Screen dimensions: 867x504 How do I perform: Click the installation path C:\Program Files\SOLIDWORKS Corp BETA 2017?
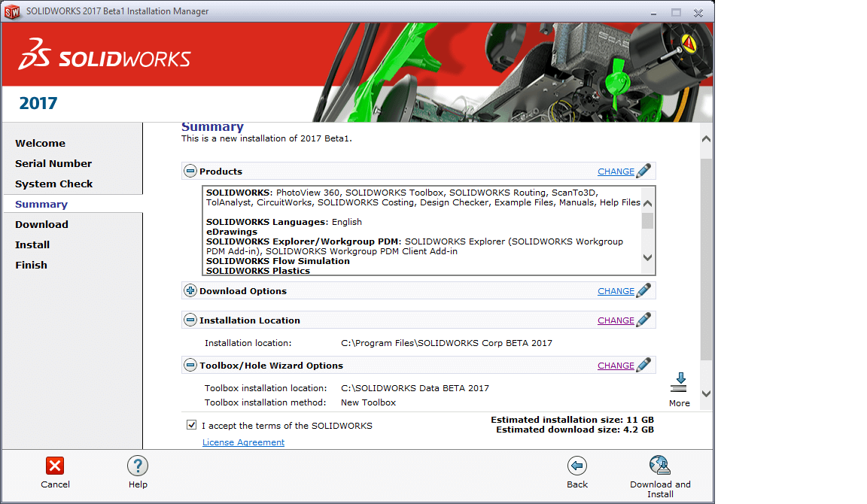click(446, 343)
